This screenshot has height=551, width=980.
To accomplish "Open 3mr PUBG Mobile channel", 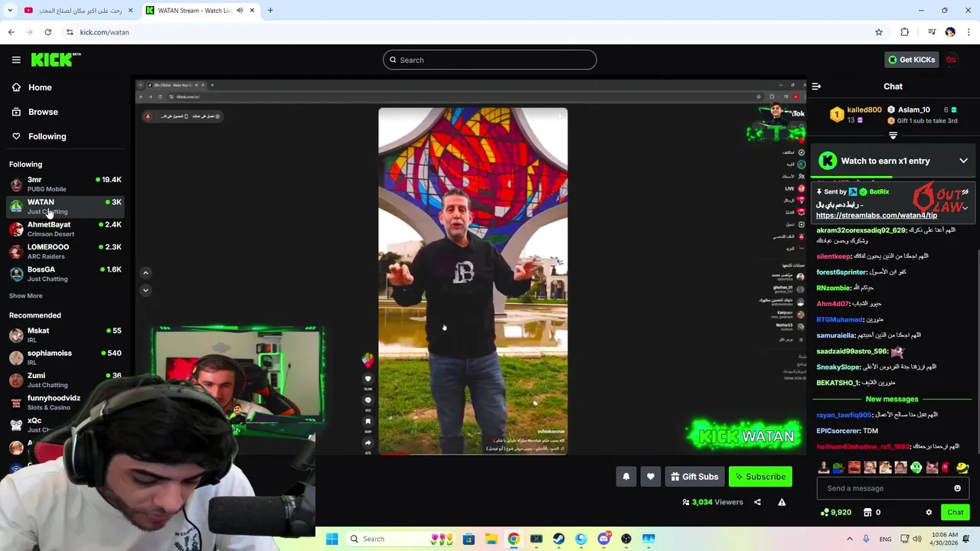I will click(x=65, y=184).
